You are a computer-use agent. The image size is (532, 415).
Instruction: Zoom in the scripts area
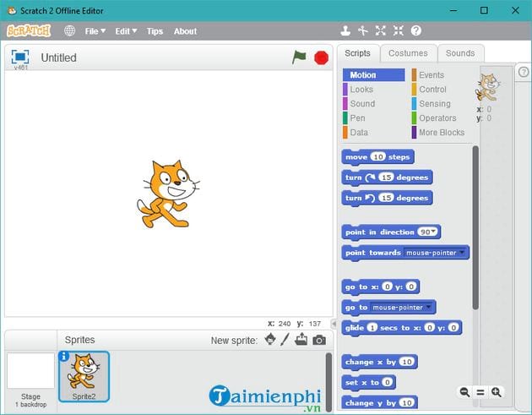(496, 392)
